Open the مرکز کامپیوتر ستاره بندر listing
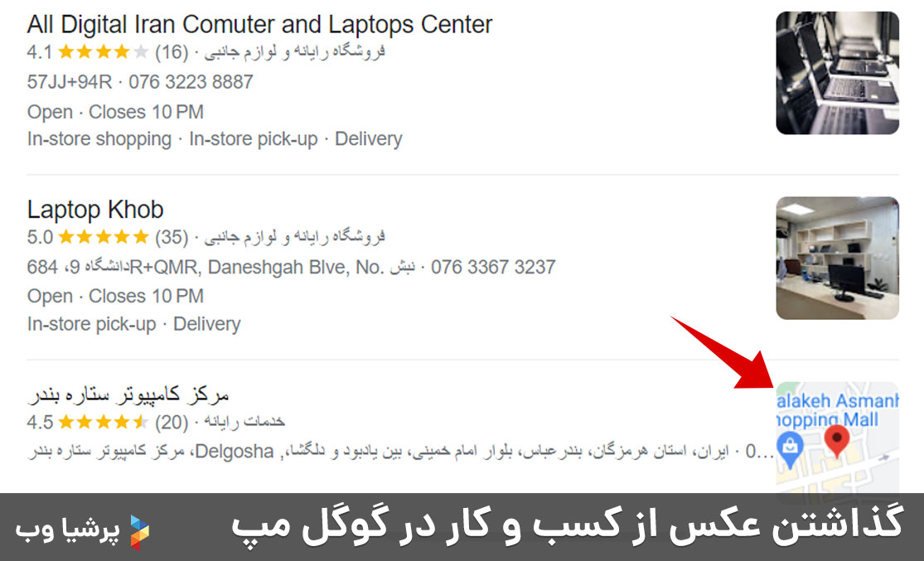Image resolution: width=924 pixels, height=561 pixels. [x=128, y=394]
